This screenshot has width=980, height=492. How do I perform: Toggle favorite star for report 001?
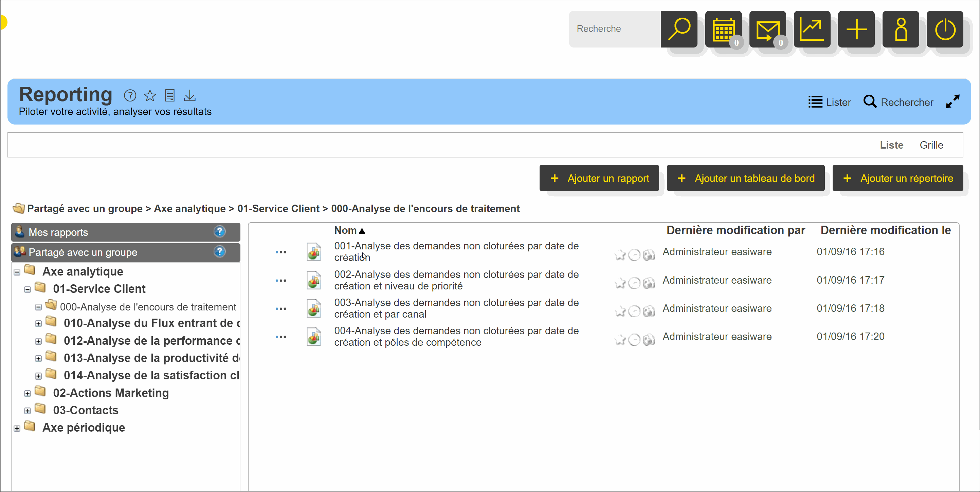pos(620,255)
